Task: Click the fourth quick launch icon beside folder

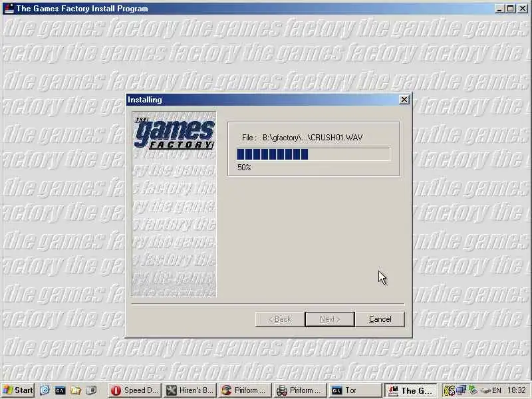Action: pos(91,390)
